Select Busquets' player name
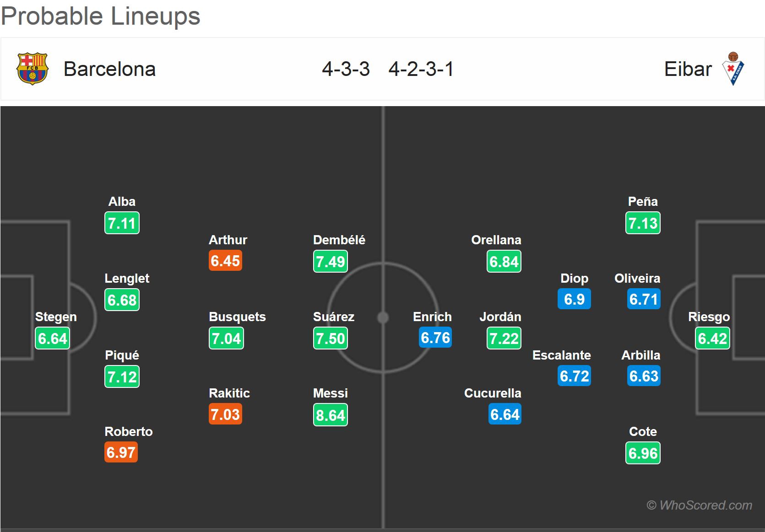 click(x=237, y=317)
